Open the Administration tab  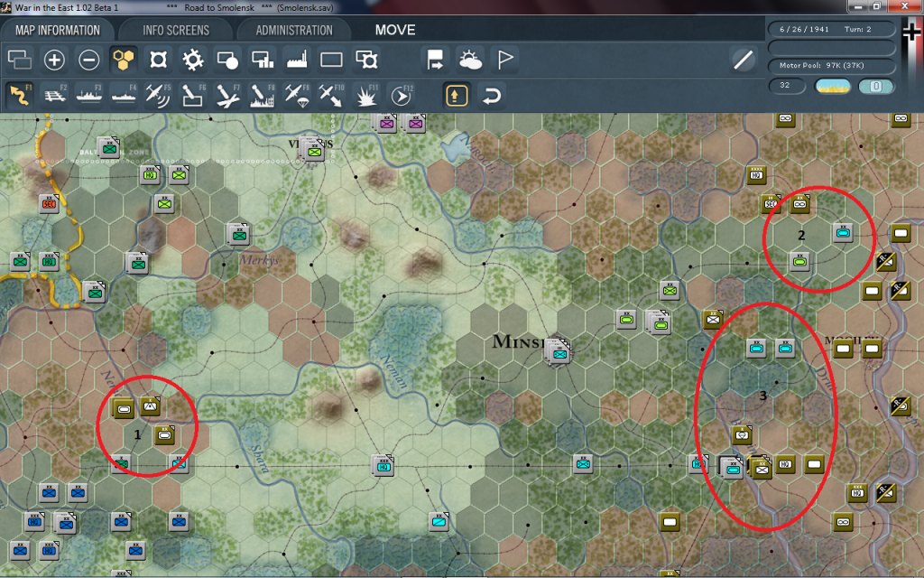pos(294,30)
